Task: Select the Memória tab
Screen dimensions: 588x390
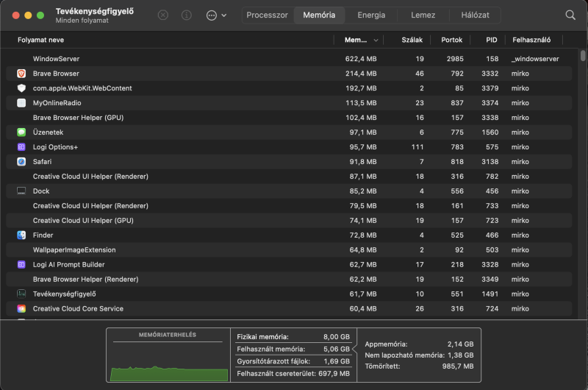Action: [x=319, y=15]
